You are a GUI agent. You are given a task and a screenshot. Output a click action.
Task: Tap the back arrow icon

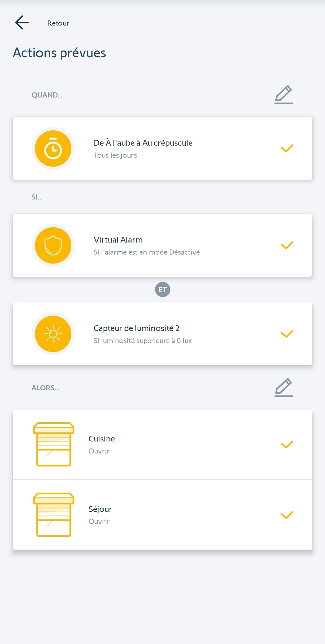[x=22, y=23]
